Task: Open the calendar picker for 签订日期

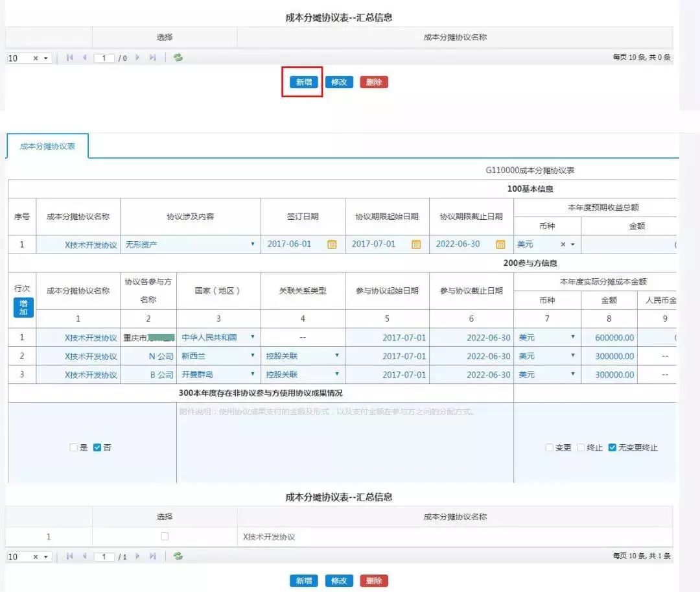Action: tap(332, 244)
